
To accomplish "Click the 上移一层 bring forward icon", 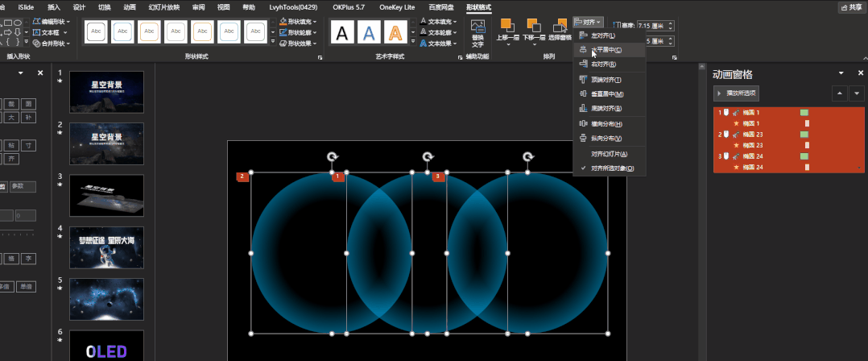I will click(x=507, y=25).
